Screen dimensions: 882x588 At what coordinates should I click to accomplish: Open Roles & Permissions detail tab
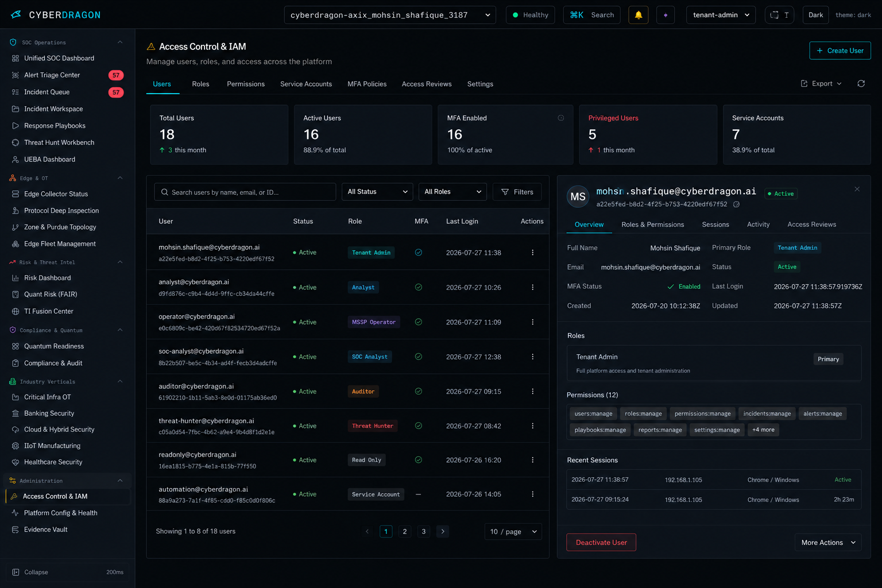coord(653,225)
